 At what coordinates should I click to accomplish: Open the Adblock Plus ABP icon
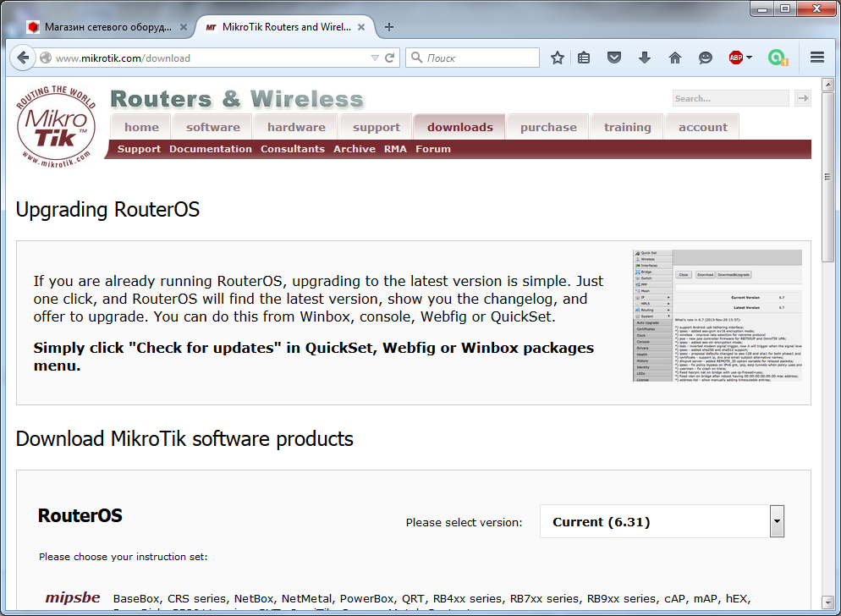[x=735, y=58]
